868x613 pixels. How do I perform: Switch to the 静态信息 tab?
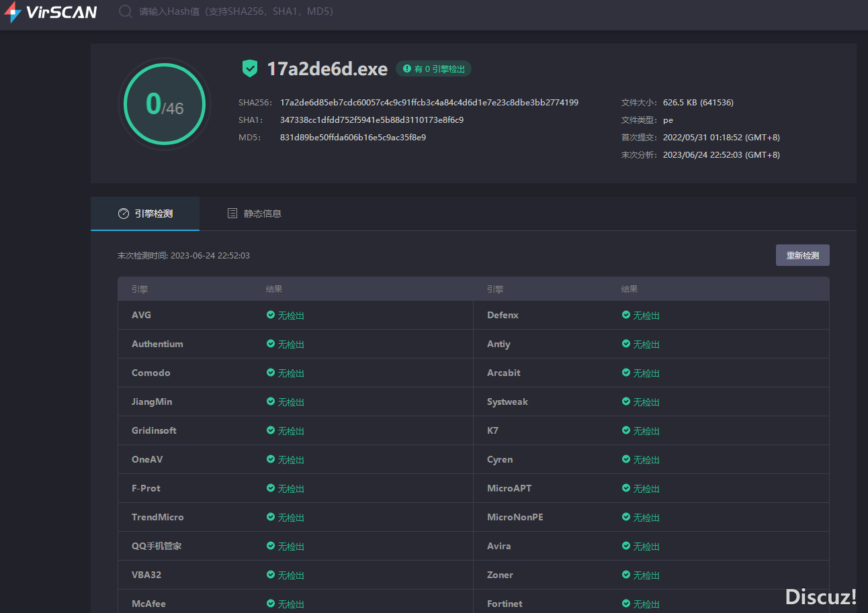pyautogui.click(x=255, y=214)
